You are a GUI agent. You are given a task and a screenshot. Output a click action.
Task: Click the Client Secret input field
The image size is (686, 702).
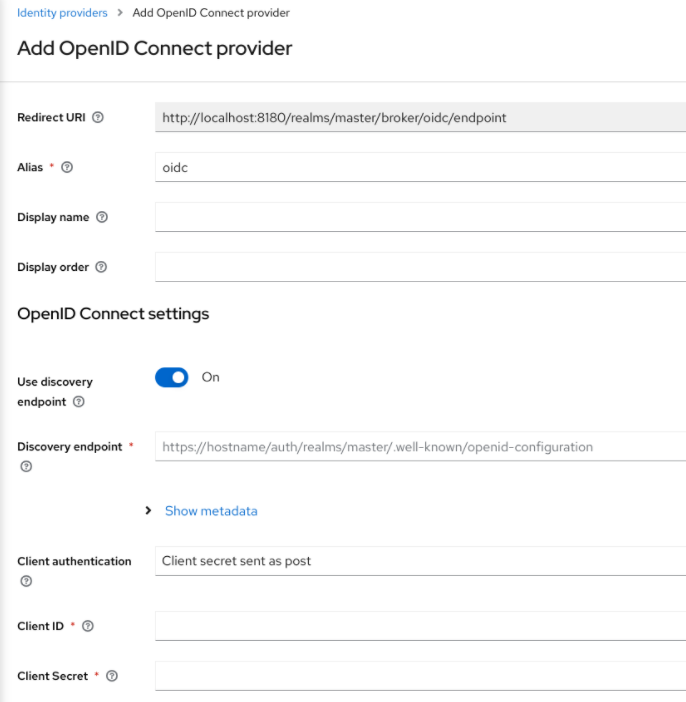point(420,676)
